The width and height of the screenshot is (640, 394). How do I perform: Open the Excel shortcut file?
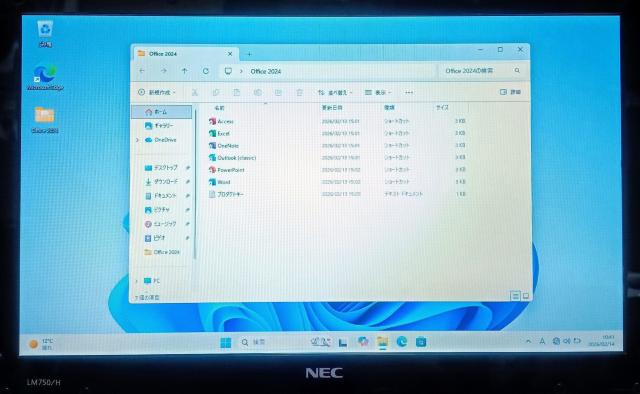tap(219, 134)
